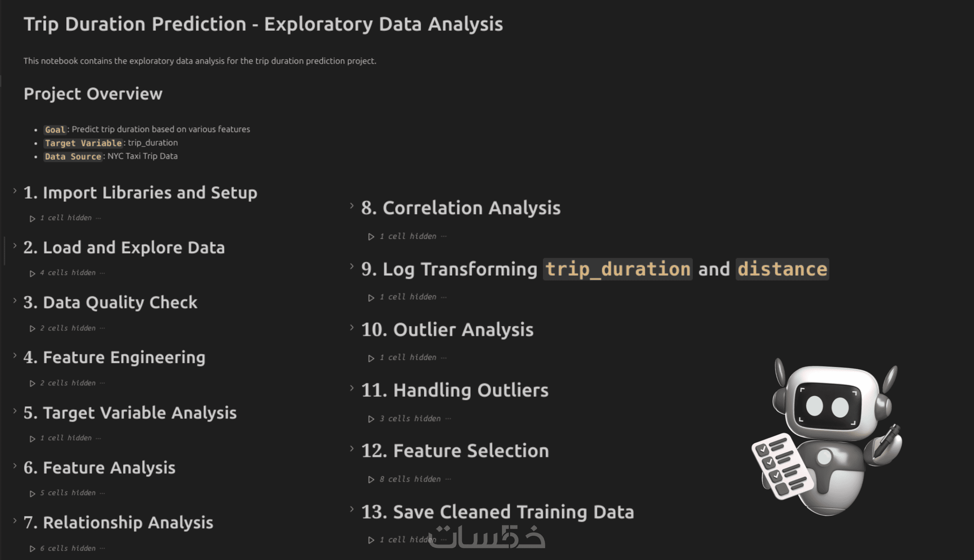Run hidden cells under Data Quality Check
The height and width of the screenshot is (560, 974).
(32, 329)
